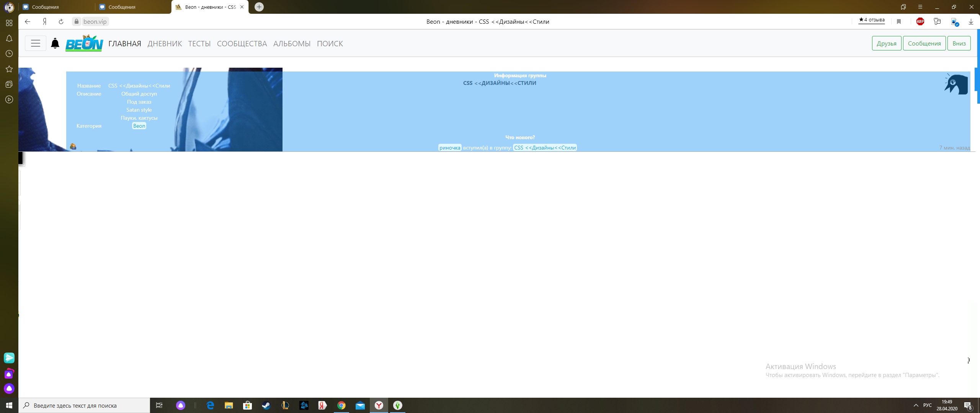Open browser downloads arrow icon
Screen dimensions: 980x413
pos(971,21)
